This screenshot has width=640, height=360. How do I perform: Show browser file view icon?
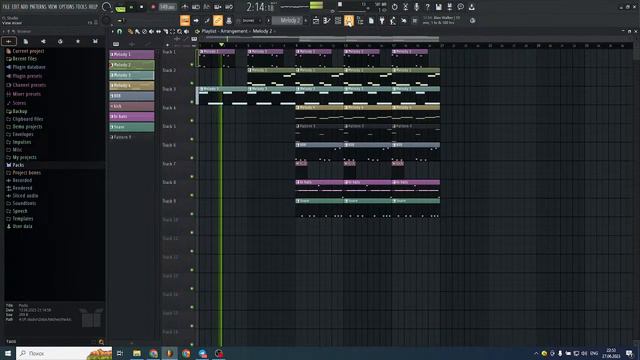coord(26,41)
